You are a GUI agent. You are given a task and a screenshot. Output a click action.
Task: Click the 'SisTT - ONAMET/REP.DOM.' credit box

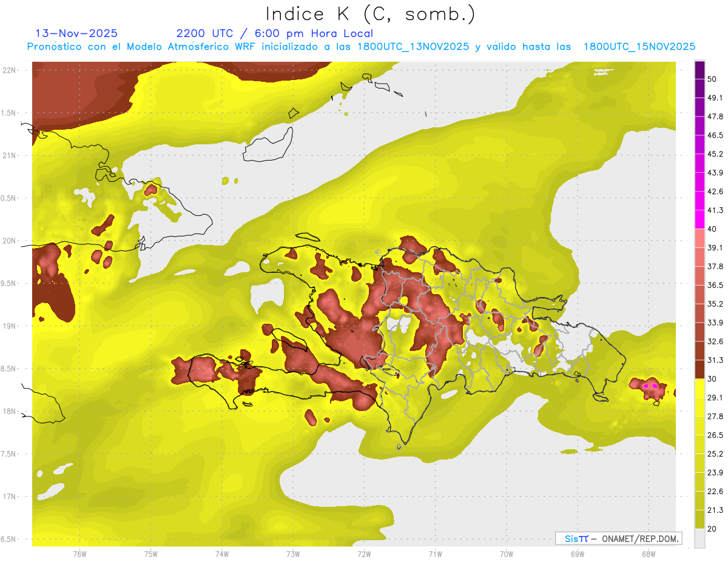[x=618, y=538]
